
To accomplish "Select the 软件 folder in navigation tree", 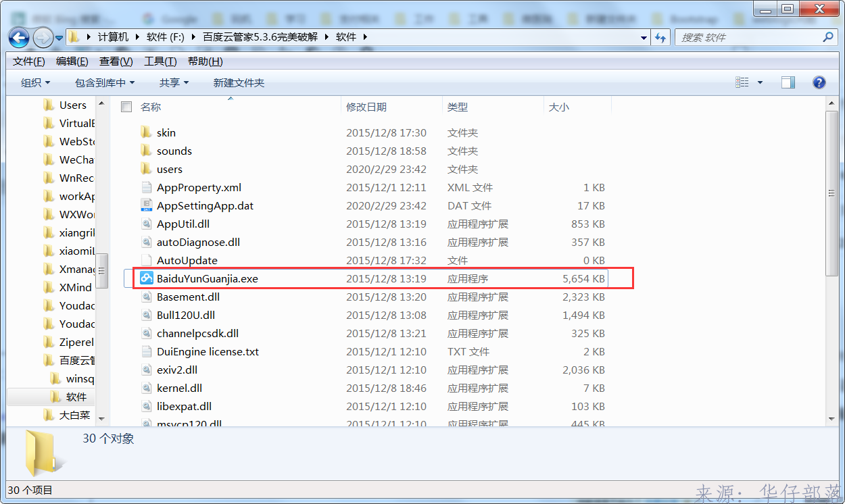I will click(x=76, y=397).
